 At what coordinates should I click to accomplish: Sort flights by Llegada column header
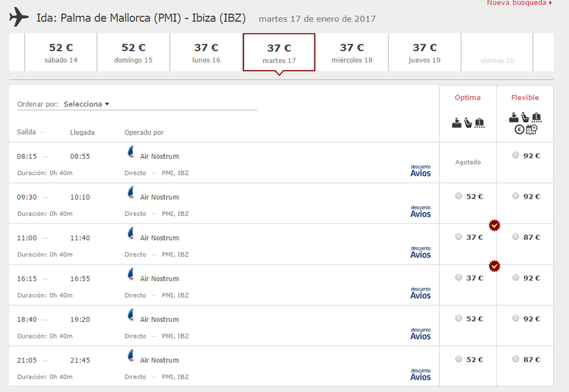[82, 132]
